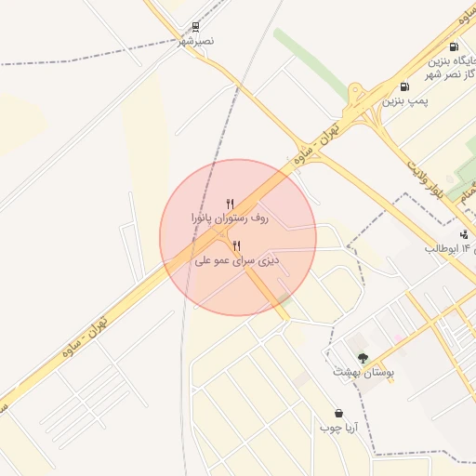Open the روف رستوران پانورا place label
The image size is (476, 476).
(230, 218)
